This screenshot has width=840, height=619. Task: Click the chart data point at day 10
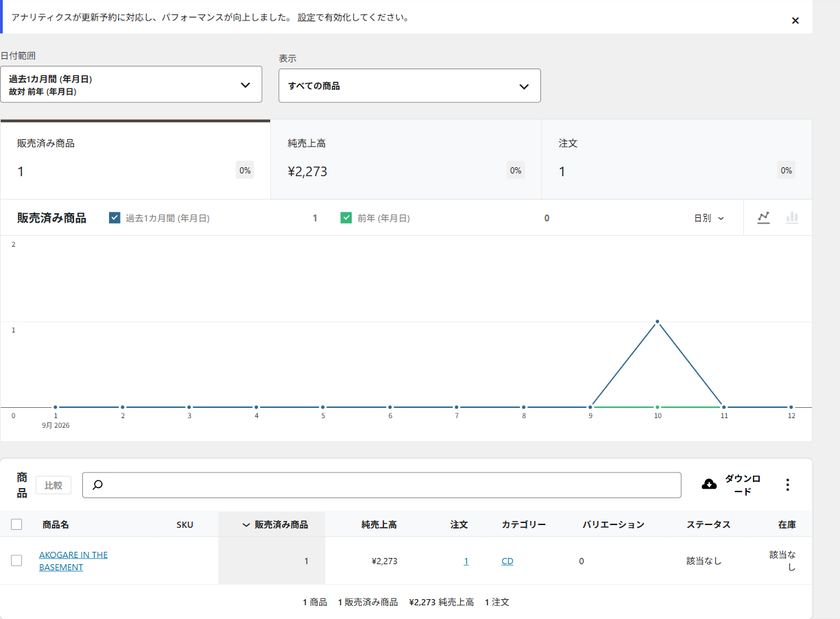click(x=658, y=321)
